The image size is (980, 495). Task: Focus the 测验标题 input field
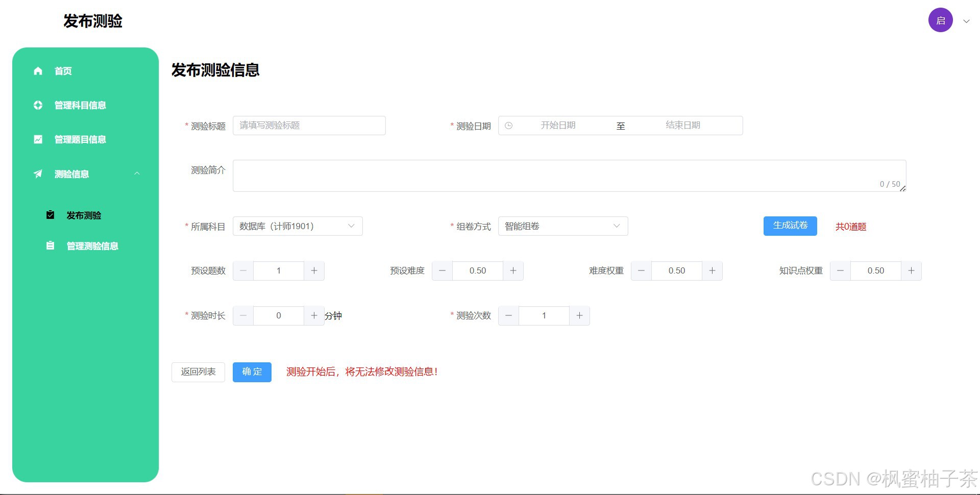coord(309,126)
